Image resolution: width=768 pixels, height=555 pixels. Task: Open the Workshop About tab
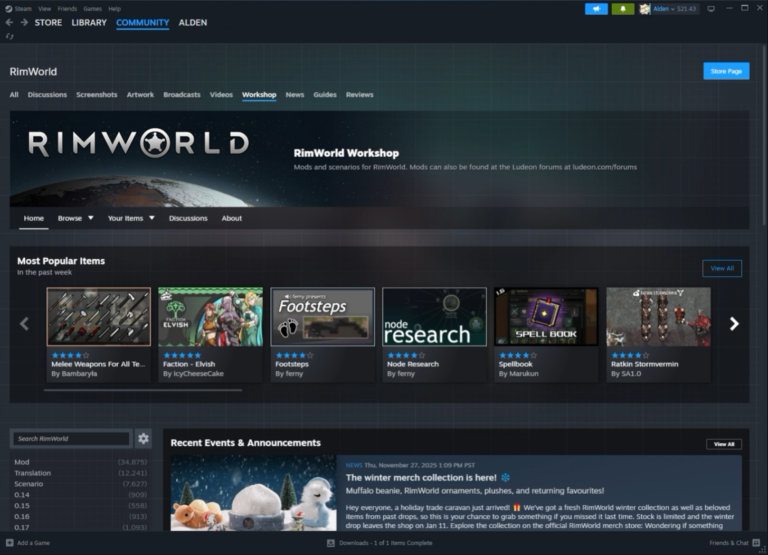click(x=232, y=218)
